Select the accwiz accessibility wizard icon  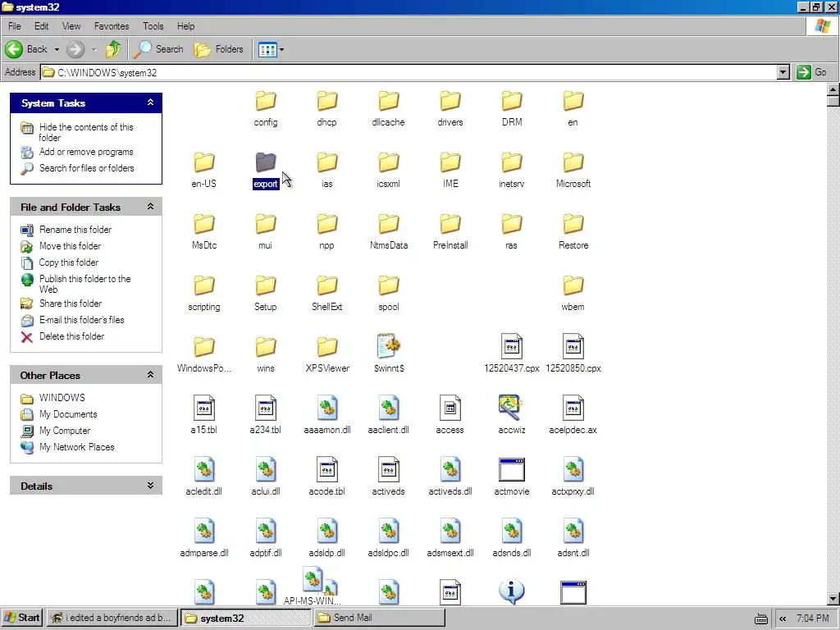510,408
